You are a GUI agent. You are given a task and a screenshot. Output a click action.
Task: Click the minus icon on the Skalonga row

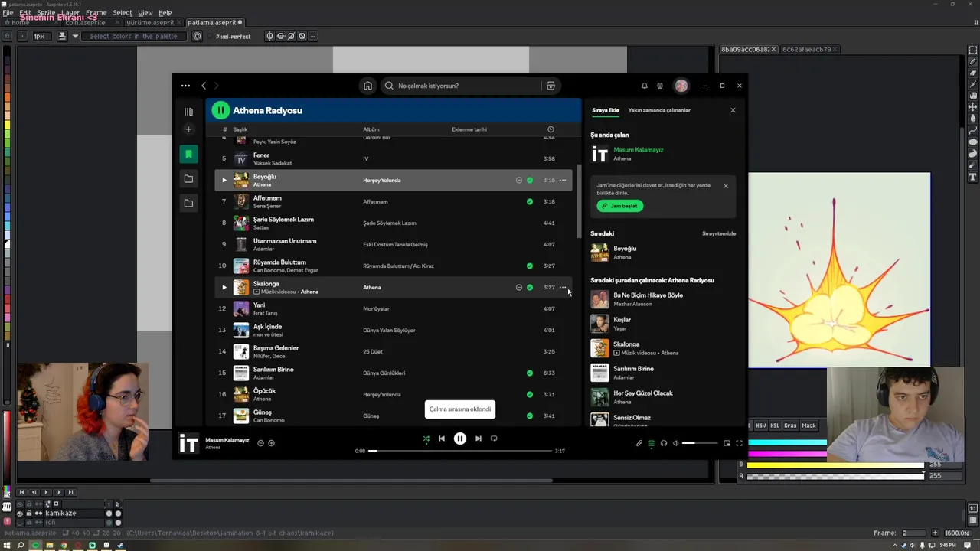(518, 287)
